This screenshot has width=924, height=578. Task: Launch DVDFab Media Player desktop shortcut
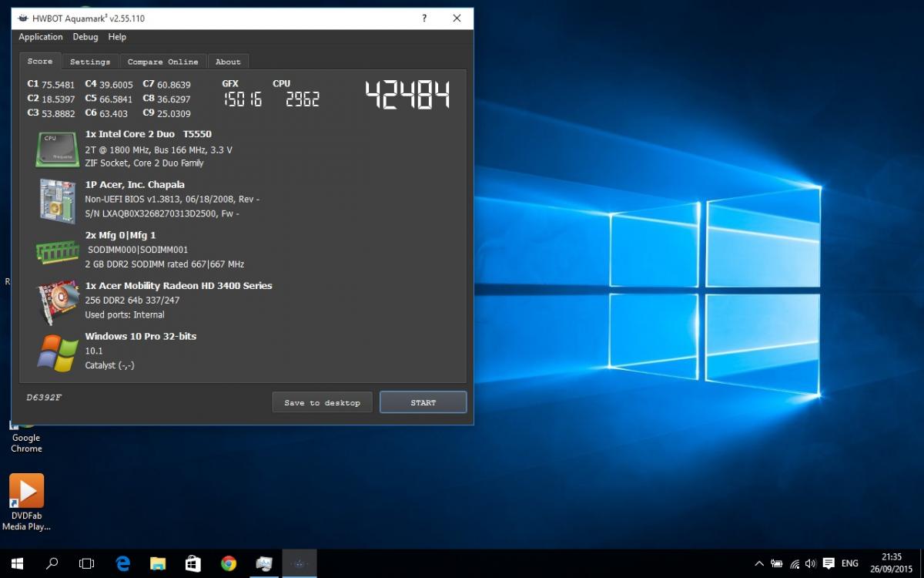coord(26,502)
